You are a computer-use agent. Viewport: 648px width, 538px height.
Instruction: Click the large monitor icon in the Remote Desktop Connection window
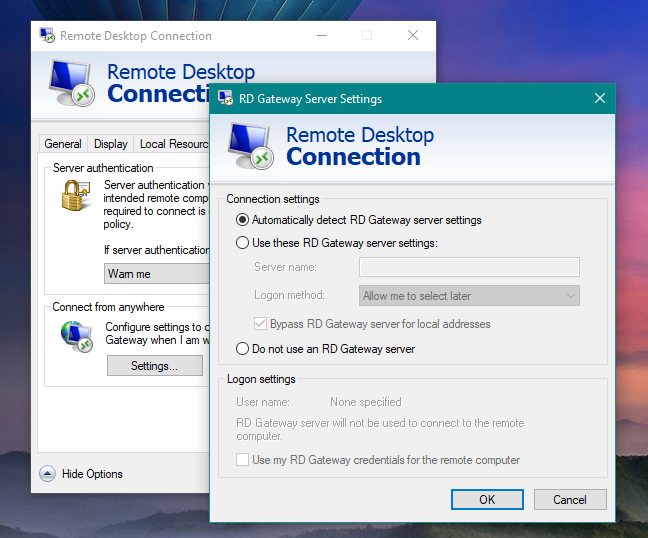(72, 83)
